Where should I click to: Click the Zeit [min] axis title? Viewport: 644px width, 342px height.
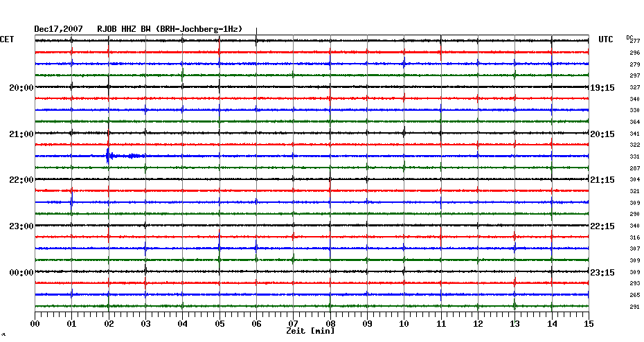310,331
